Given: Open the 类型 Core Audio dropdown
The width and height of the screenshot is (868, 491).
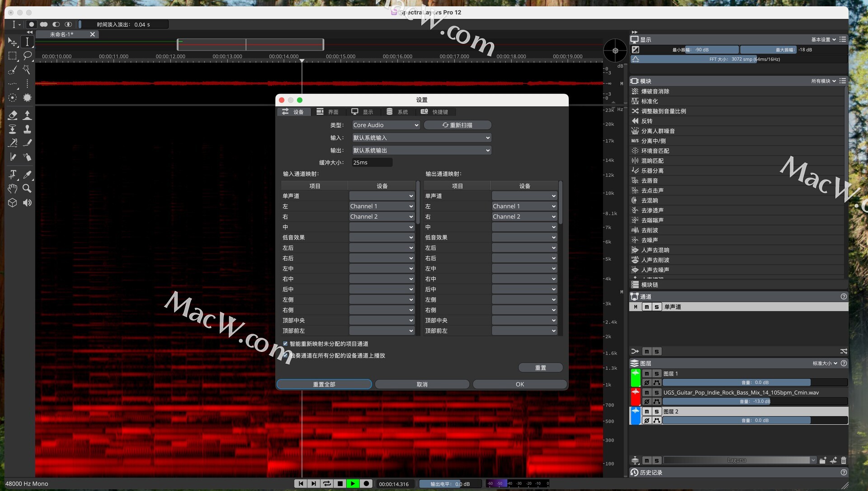Looking at the screenshot, I should 386,125.
